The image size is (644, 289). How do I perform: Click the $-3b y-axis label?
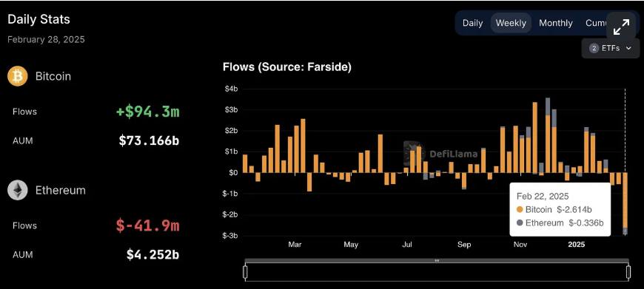[x=230, y=235]
